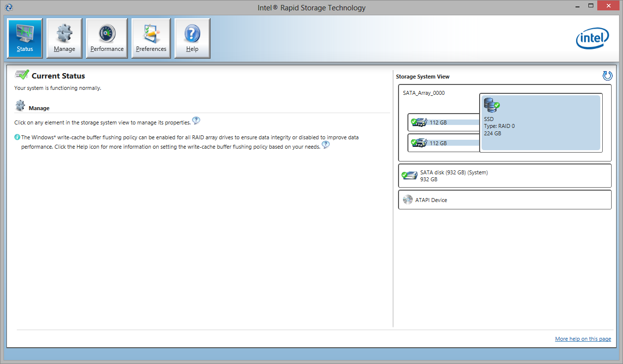Click help icon after write-cache policy text
Screen dimensions: 623x364
[325, 145]
